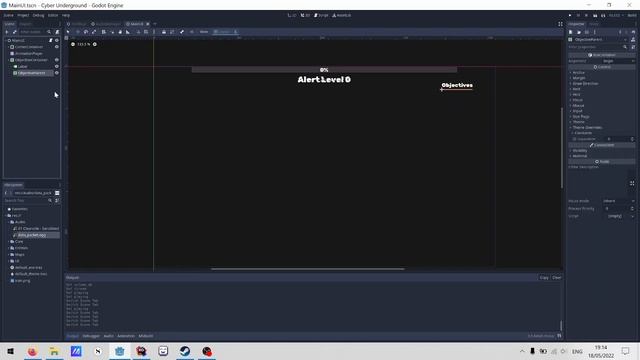This screenshot has width=640, height=360.
Task: Choose the Scale Mode tool
Action: [94, 32]
